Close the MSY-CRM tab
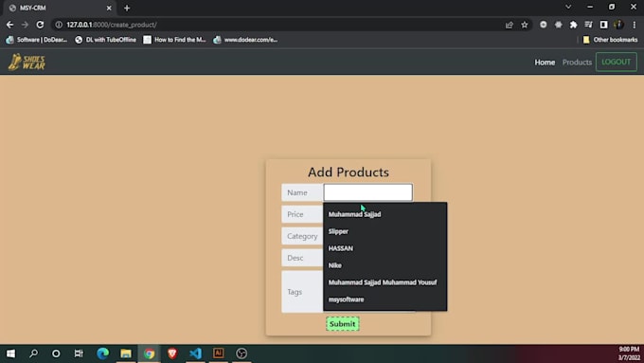 click(109, 8)
